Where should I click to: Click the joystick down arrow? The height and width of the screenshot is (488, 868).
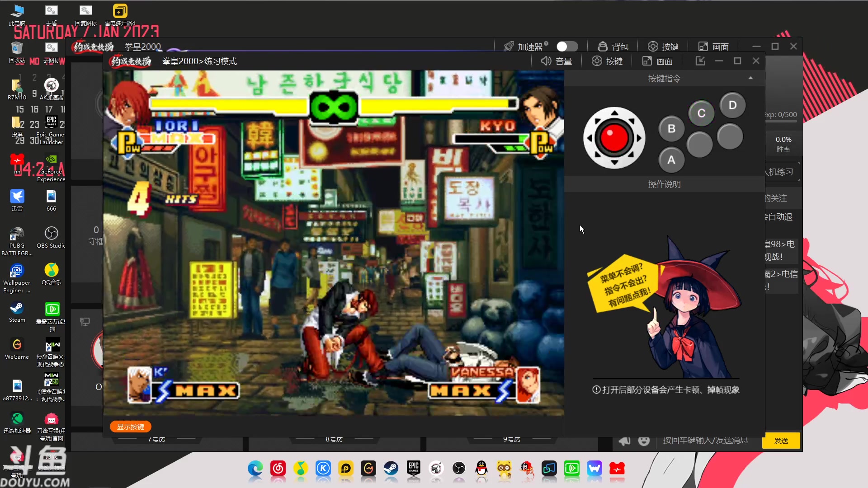tap(614, 162)
